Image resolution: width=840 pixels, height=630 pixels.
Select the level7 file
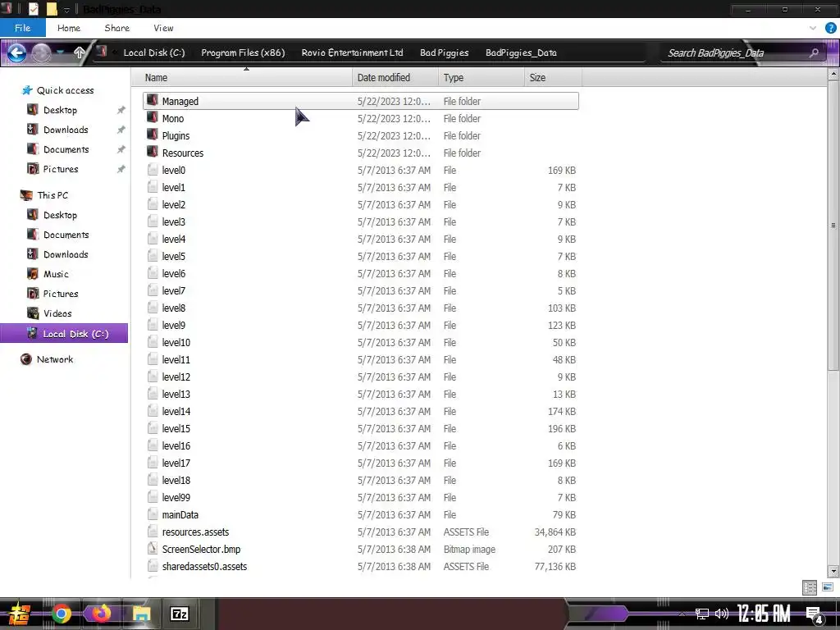click(x=361, y=290)
